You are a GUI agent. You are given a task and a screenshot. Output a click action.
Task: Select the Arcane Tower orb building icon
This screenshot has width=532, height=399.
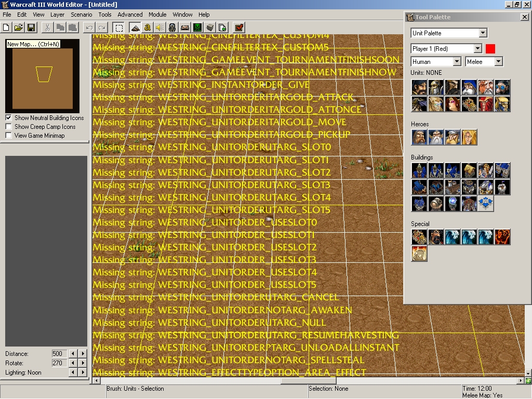point(453,204)
